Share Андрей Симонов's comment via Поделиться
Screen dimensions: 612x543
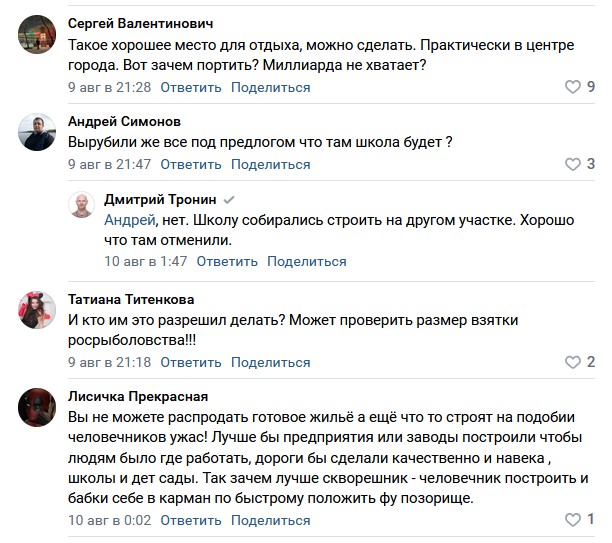click(271, 164)
